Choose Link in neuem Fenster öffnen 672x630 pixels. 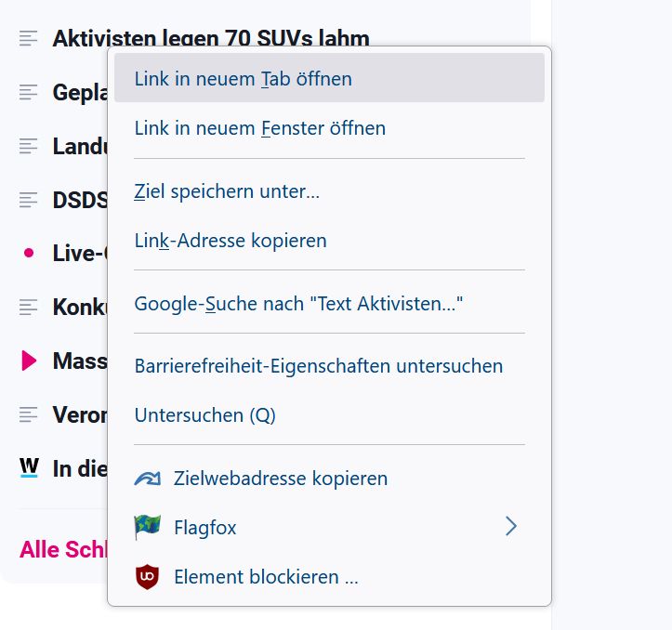pos(260,127)
